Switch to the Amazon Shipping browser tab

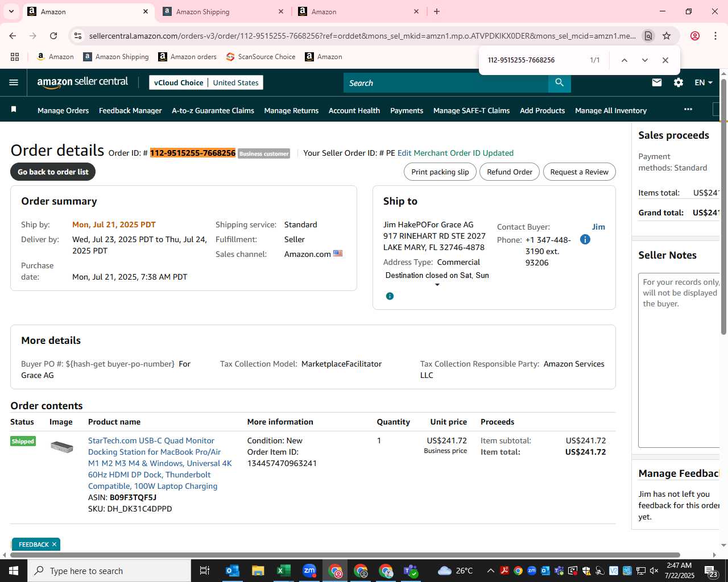pyautogui.click(x=222, y=11)
